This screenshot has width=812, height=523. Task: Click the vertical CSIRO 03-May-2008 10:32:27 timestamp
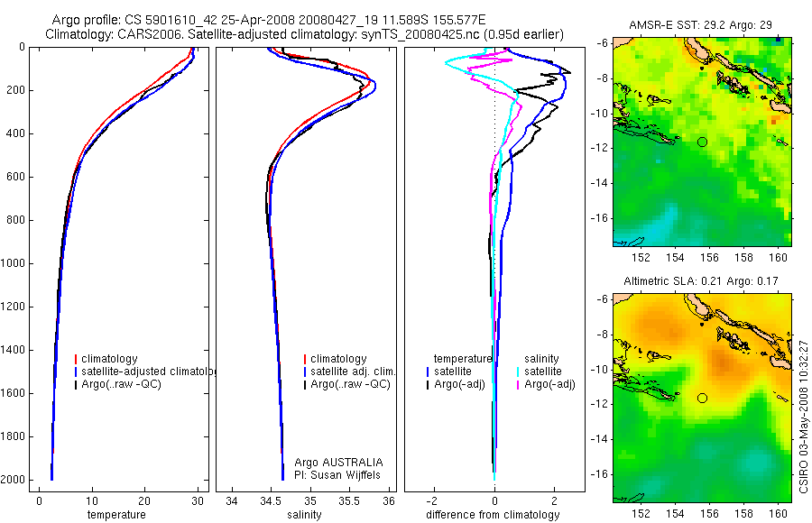(803, 417)
